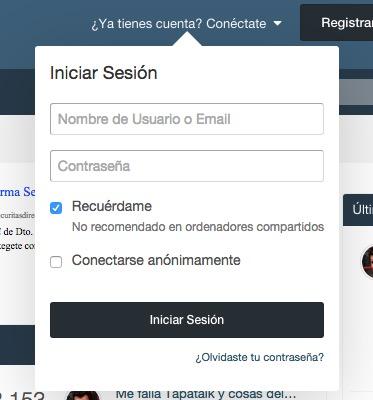Uncheck the Recuérdame checkbox
This screenshot has width=373, height=400.
[56, 208]
